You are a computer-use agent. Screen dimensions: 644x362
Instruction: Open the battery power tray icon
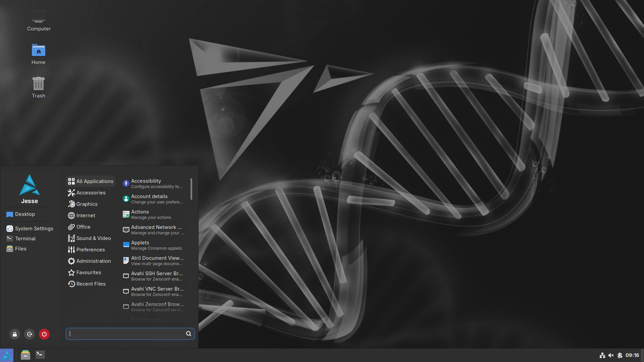point(620,355)
